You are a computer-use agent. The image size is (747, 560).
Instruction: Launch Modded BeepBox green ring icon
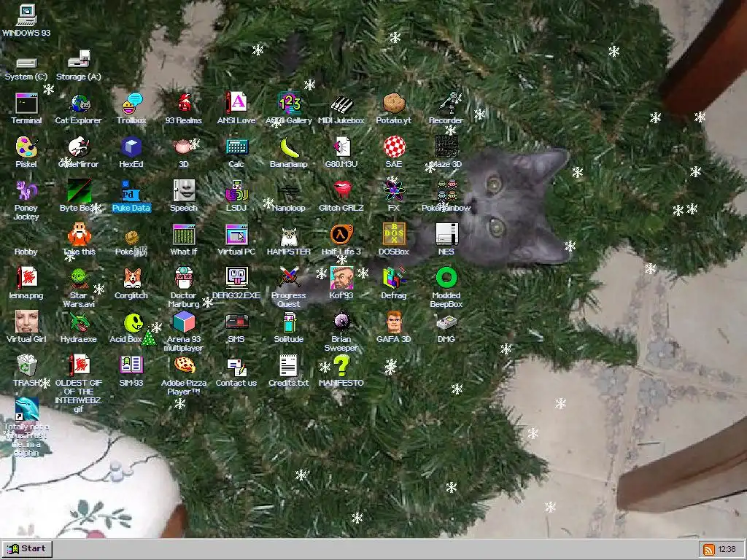446,278
